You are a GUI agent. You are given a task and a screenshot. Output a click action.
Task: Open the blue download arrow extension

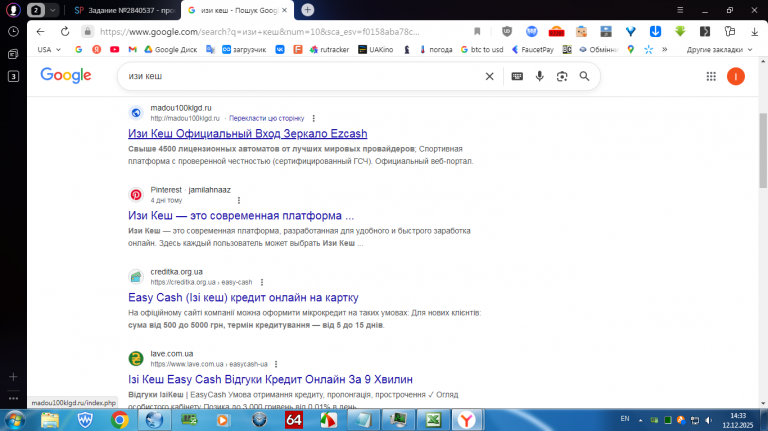(x=655, y=31)
